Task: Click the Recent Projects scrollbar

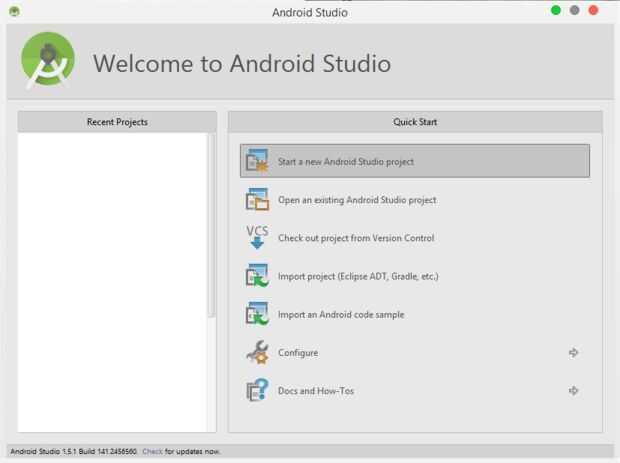Action: [212, 225]
